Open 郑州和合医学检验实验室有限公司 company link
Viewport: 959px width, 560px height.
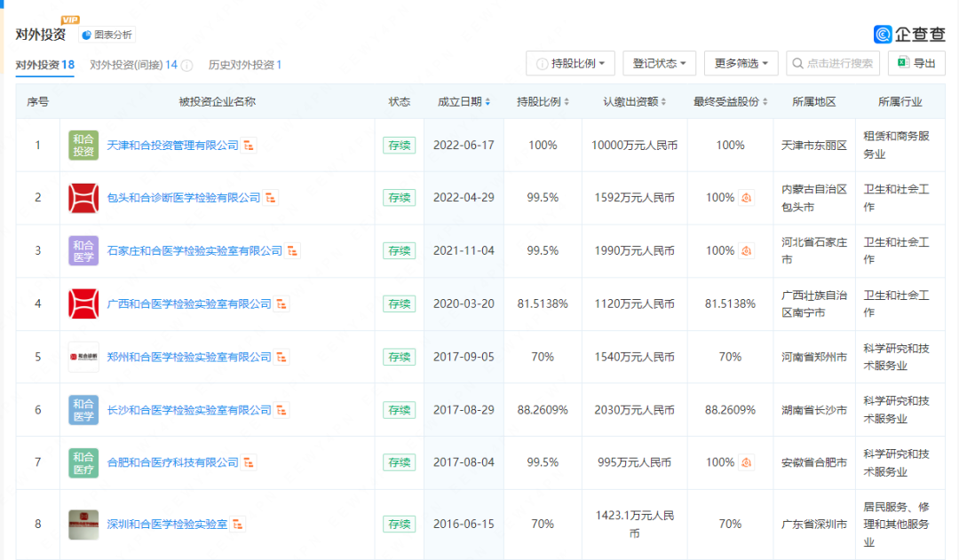coord(188,357)
